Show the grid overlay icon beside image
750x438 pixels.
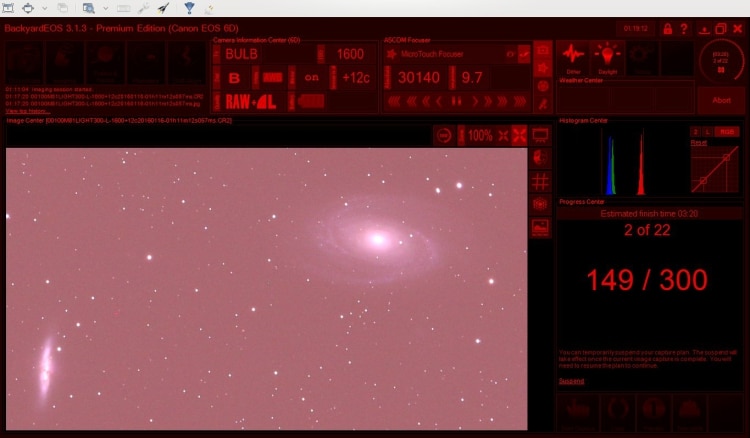coord(540,182)
